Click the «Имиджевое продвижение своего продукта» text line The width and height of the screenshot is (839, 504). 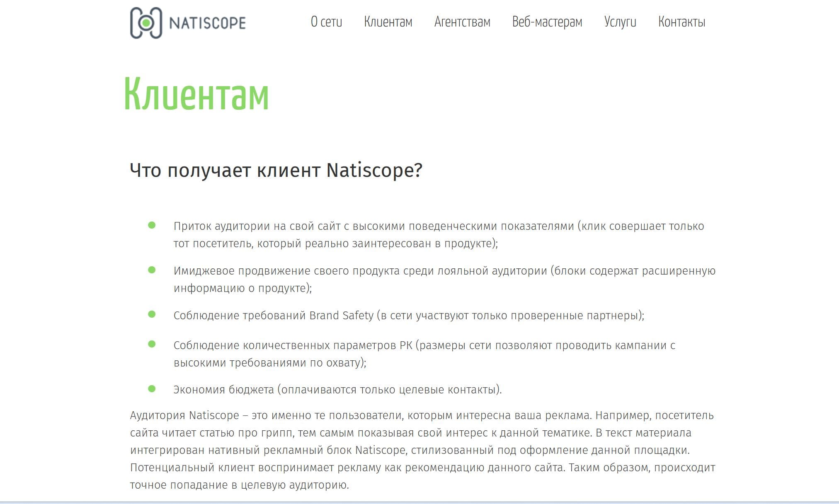tap(444, 271)
